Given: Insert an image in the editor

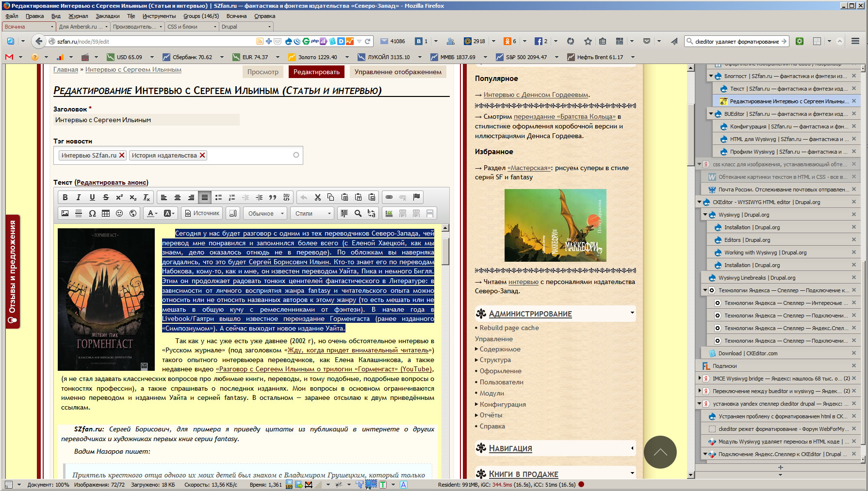Looking at the screenshot, I should click(x=65, y=213).
